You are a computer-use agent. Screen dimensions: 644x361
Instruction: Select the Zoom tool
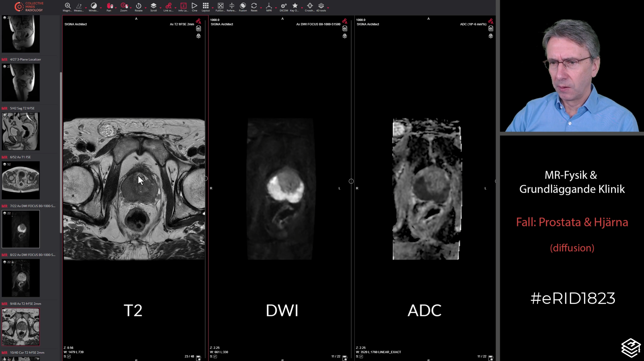tap(124, 7)
